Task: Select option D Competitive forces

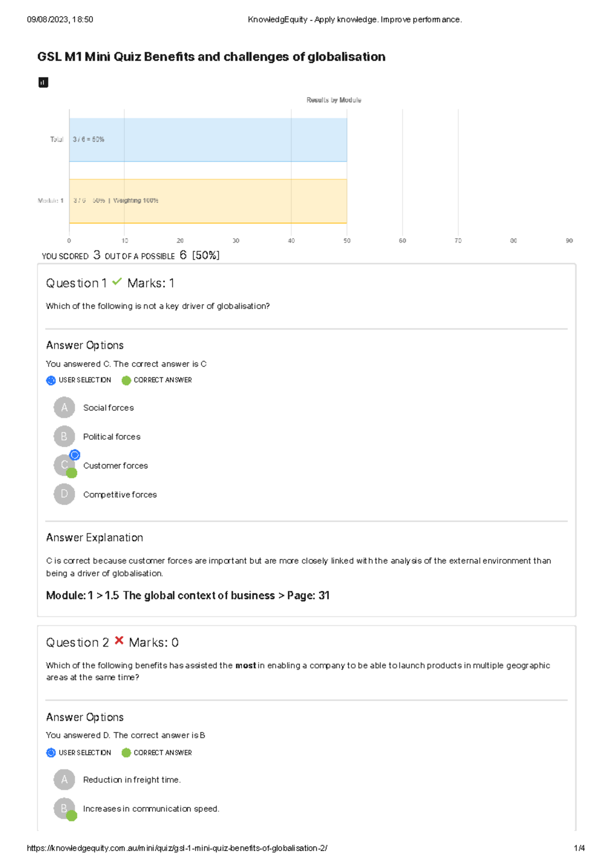Action: [x=64, y=494]
